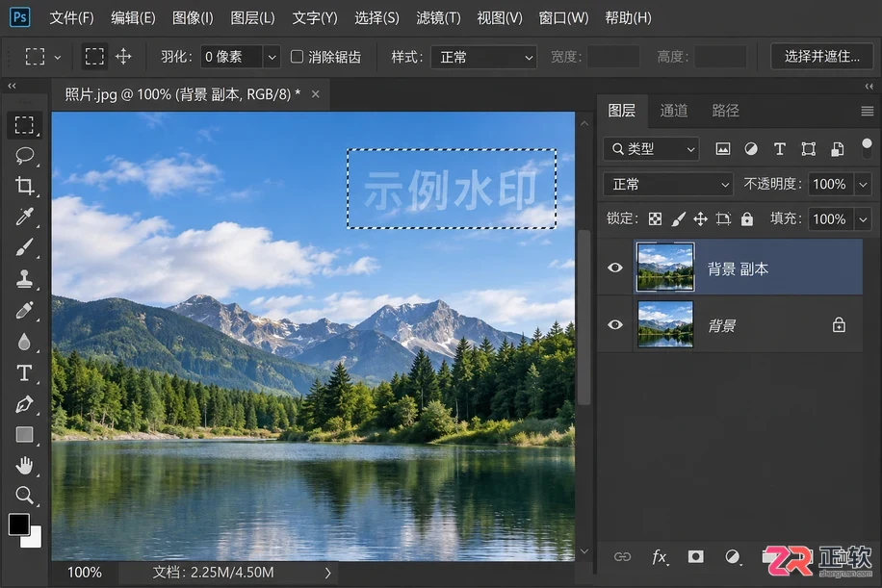Lock transparent pixels checkerboard icon
This screenshot has height=588, width=882.
click(655, 218)
